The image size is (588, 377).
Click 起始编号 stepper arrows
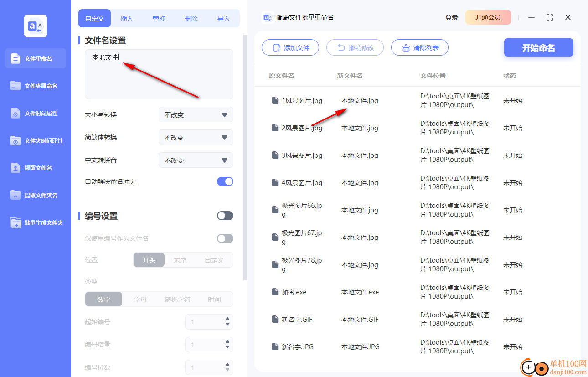[x=227, y=322]
